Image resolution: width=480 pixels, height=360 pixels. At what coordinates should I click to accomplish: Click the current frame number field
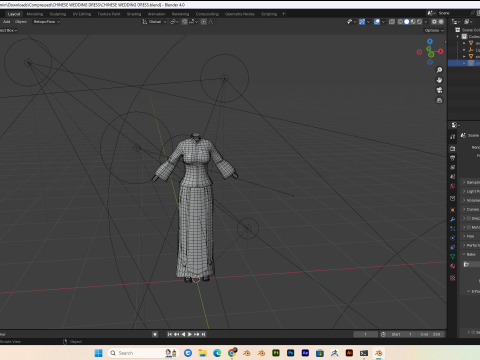pos(366,334)
